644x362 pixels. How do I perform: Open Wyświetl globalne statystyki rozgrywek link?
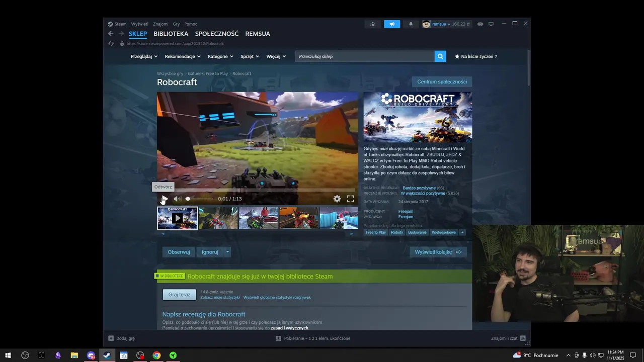pos(277,298)
